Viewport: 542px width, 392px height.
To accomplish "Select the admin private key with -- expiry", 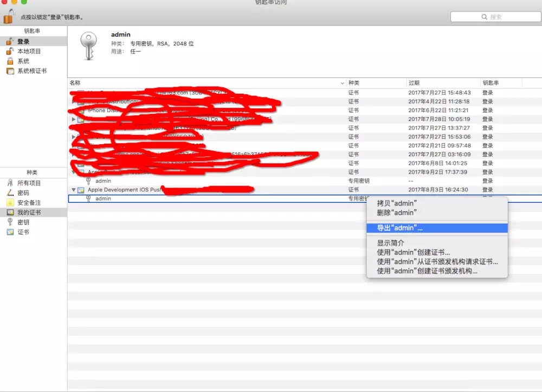I will pos(305,181).
